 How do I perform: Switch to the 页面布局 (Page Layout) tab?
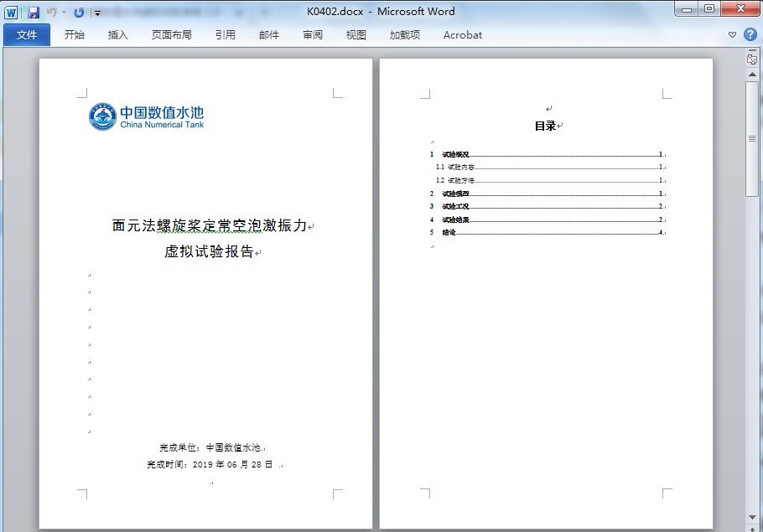click(x=171, y=34)
